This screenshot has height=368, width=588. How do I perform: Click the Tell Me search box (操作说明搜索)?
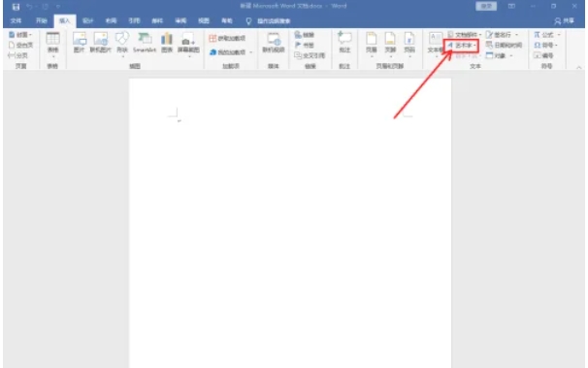269,21
